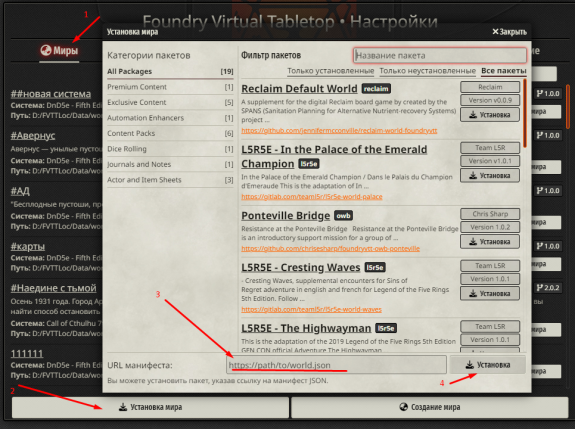Click Version 1.0.2 label
Screen dimensions: 575x429
[x=490, y=227]
